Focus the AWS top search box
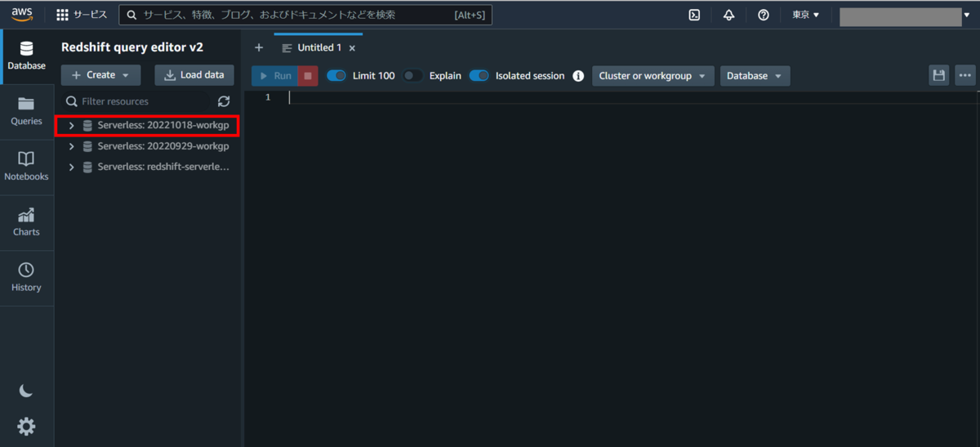 click(x=305, y=15)
